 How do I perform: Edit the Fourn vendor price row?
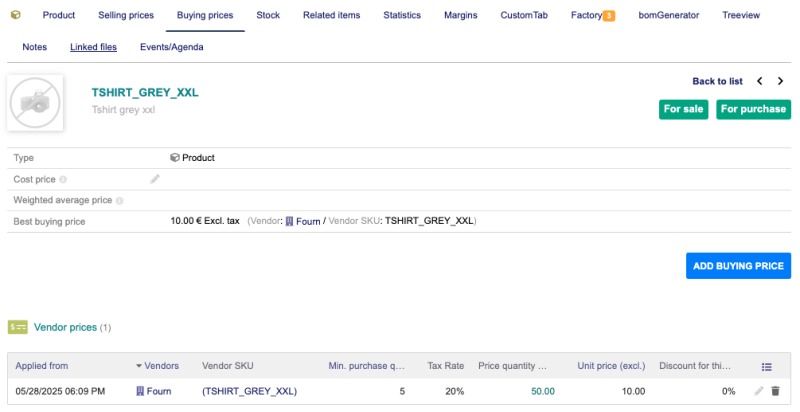coord(759,391)
